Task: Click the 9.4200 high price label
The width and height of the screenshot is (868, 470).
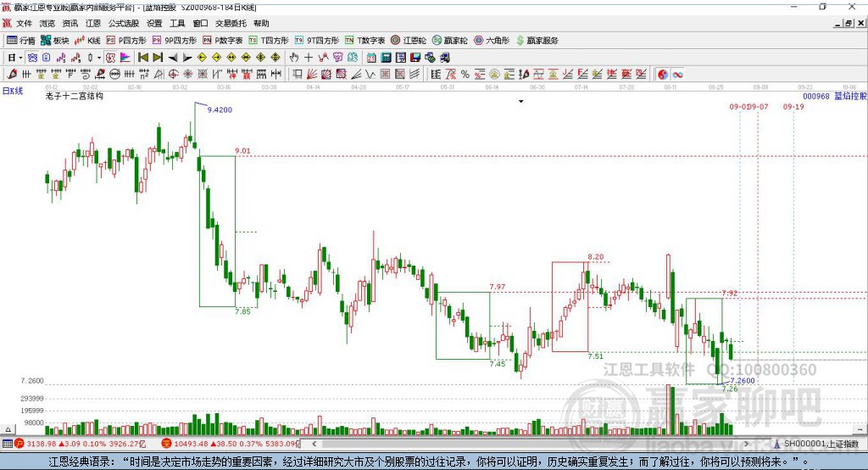Action: click(x=220, y=109)
